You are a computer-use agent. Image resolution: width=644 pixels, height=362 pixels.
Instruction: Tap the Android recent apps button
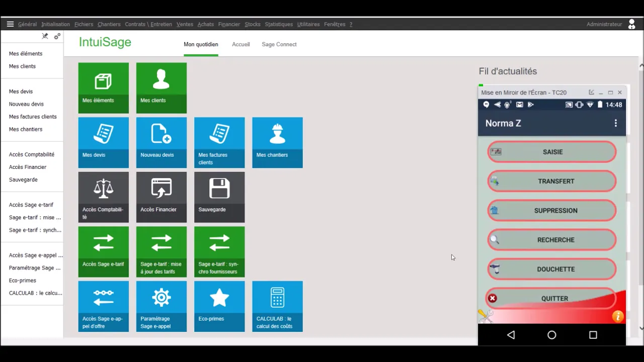593,335
